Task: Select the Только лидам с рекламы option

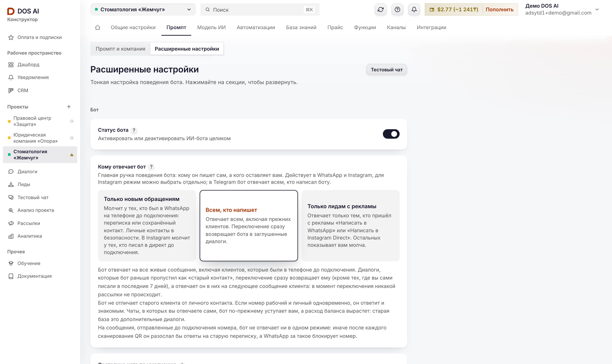Action: tap(350, 225)
